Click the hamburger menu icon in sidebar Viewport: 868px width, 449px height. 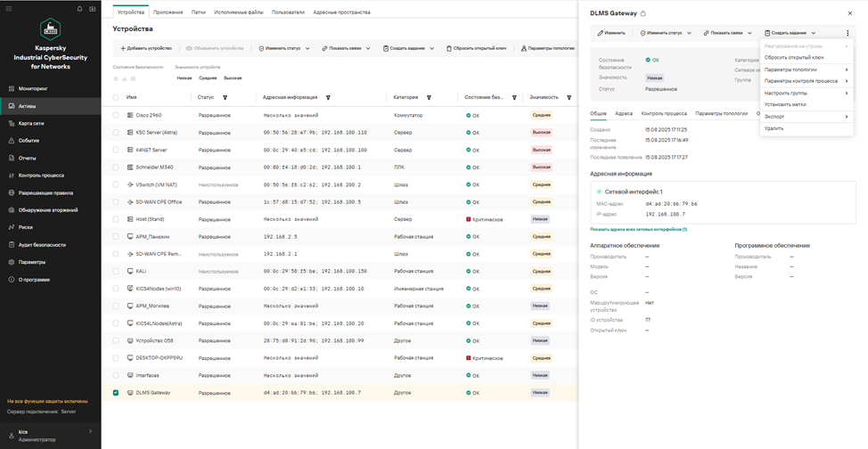pos(8,9)
